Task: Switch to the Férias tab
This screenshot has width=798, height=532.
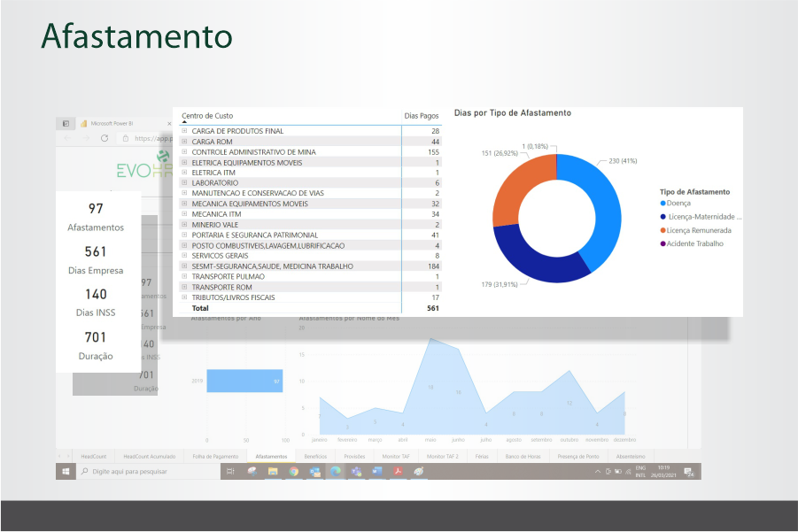Action: [x=482, y=456]
